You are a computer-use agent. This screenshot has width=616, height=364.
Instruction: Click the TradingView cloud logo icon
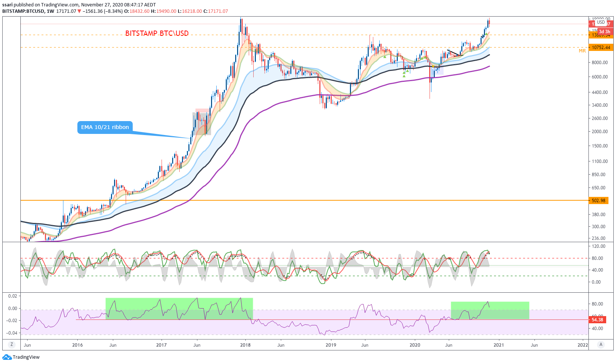click(x=7, y=357)
